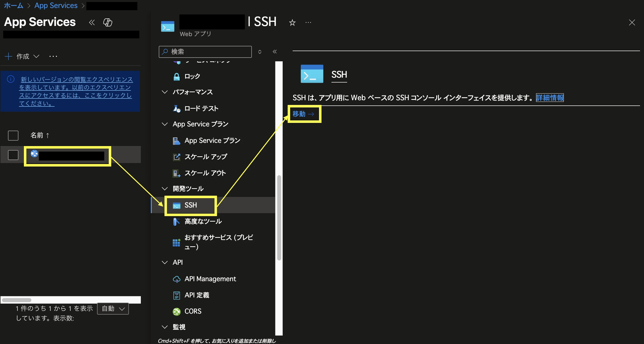
Task: Click inside the 検索 search field
Action: point(205,52)
